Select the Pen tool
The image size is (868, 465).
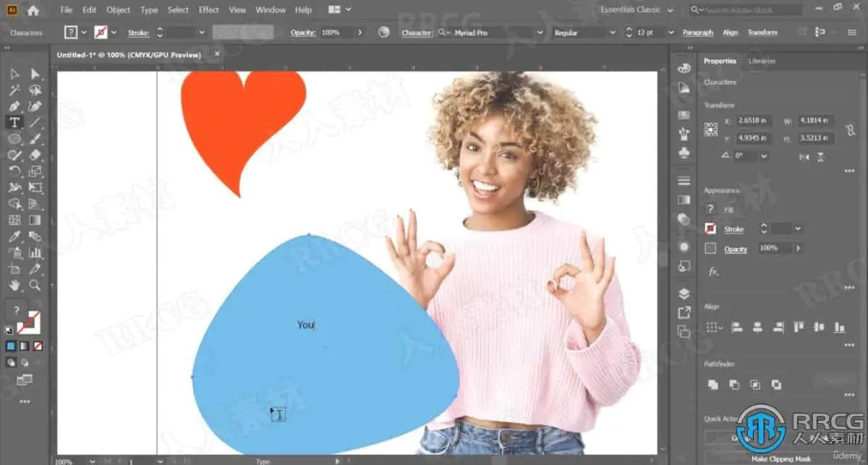[14, 106]
